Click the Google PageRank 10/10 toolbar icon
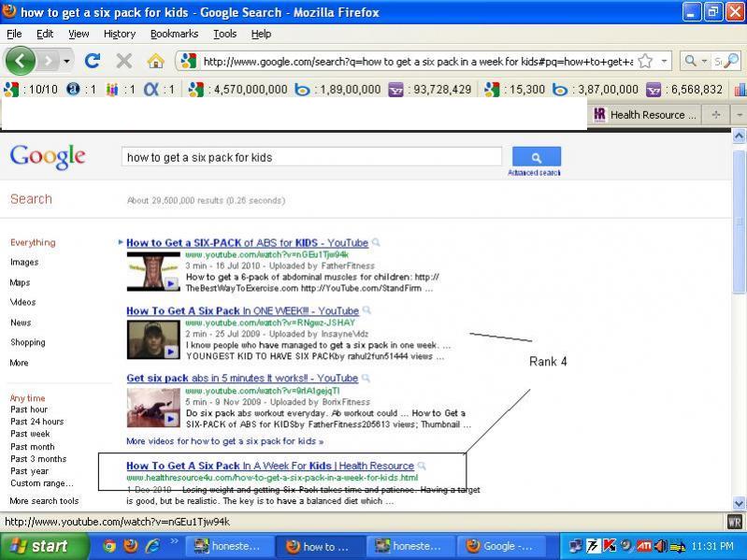 click(11, 90)
